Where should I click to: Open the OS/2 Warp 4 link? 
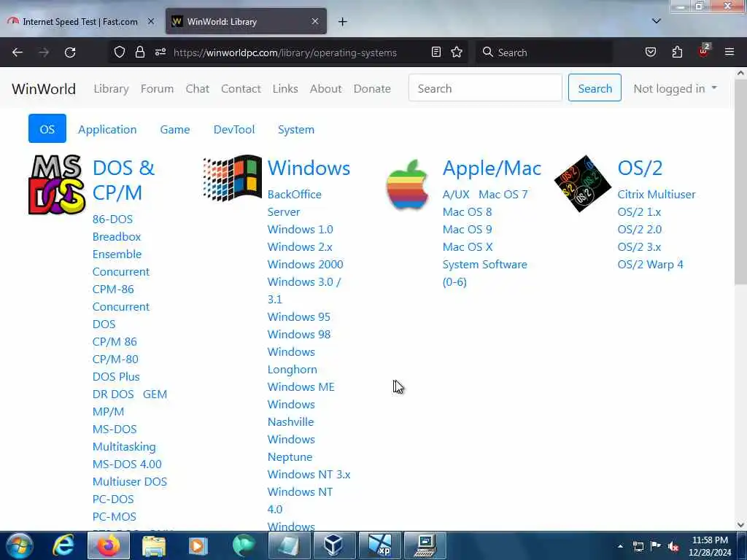pyautogui.click(x=650, y=264)
